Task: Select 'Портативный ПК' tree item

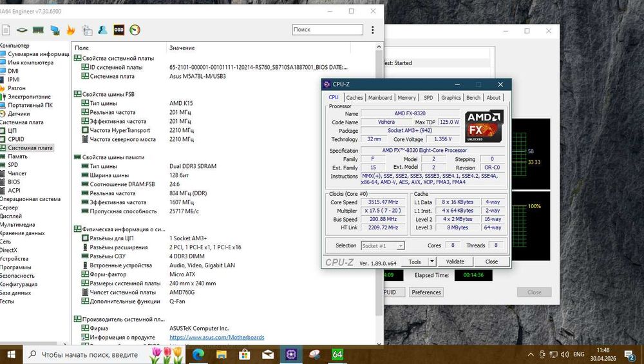Action: click(30, 105)
